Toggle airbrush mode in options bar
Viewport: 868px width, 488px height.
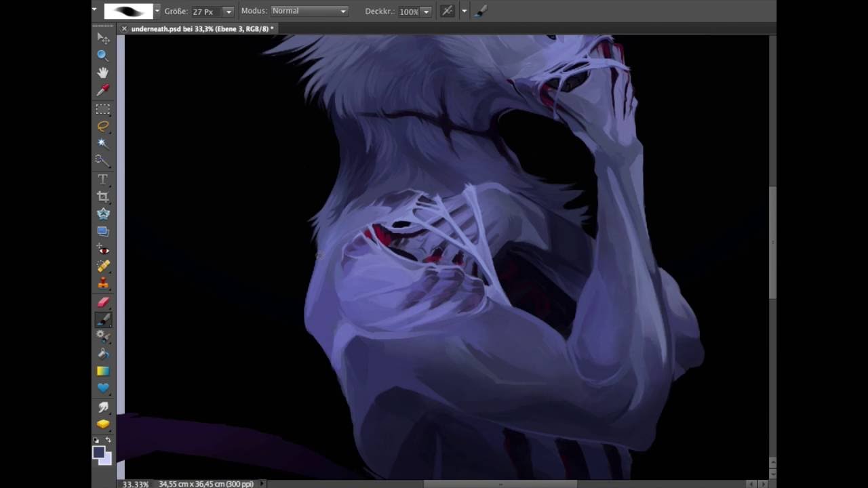(447, 12)
